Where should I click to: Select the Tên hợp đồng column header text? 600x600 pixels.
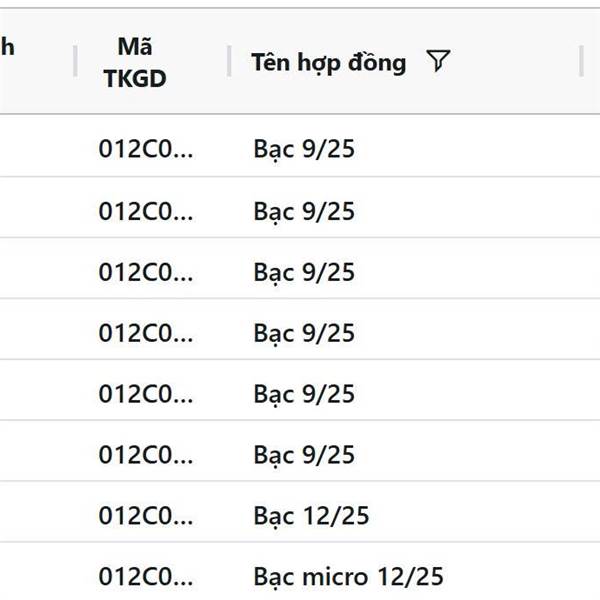pos(328,62)
